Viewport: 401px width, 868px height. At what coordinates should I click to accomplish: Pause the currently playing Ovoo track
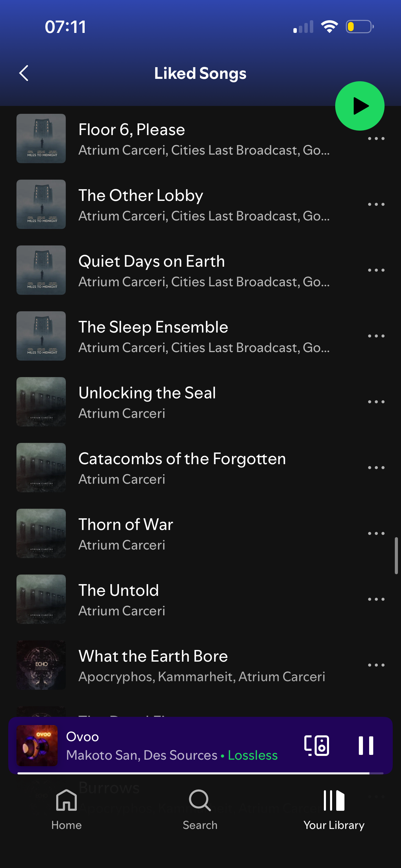click(366, 745)
